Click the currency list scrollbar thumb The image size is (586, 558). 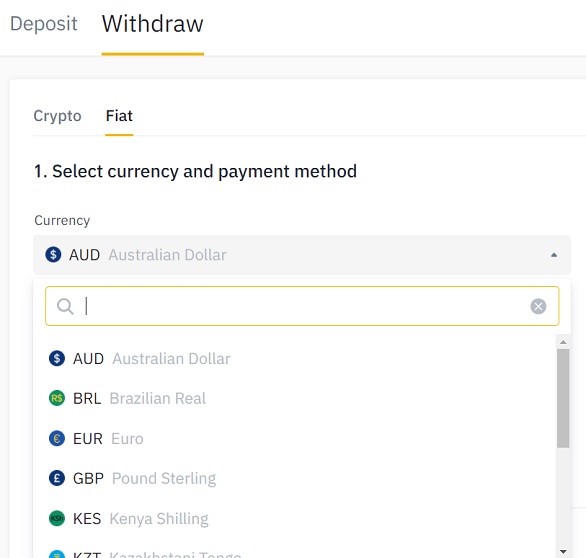click(563, 398)
